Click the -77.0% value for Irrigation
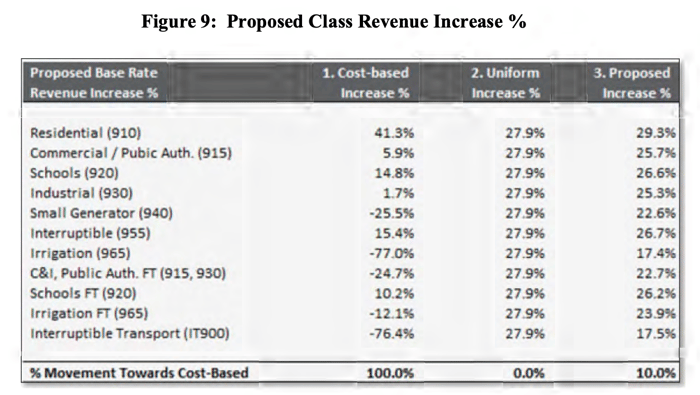This screenshot has width=700, height=395. pyautogui.click(x=392, y=254)
